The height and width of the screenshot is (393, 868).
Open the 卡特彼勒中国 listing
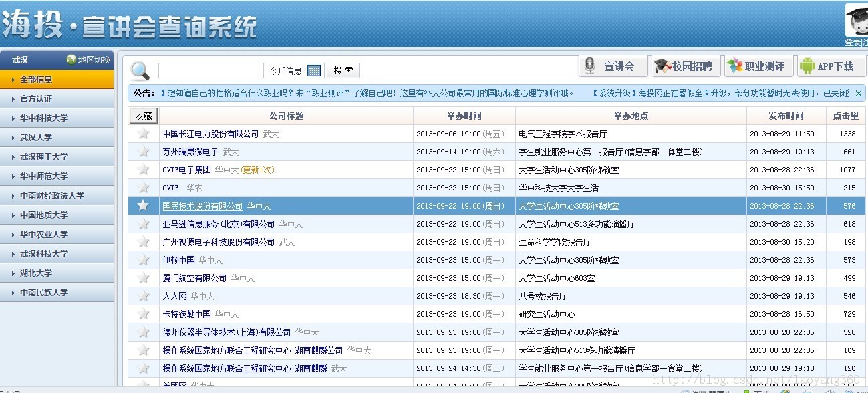186,314
